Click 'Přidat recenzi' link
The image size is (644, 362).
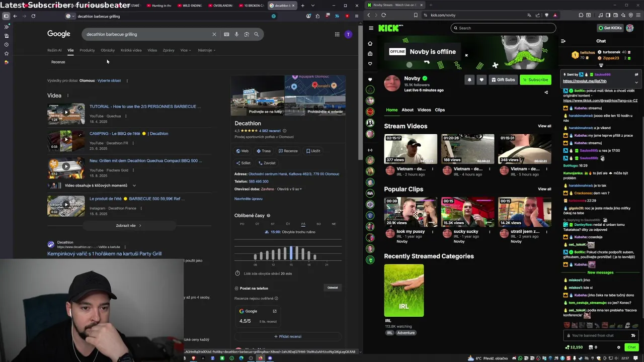288,336
